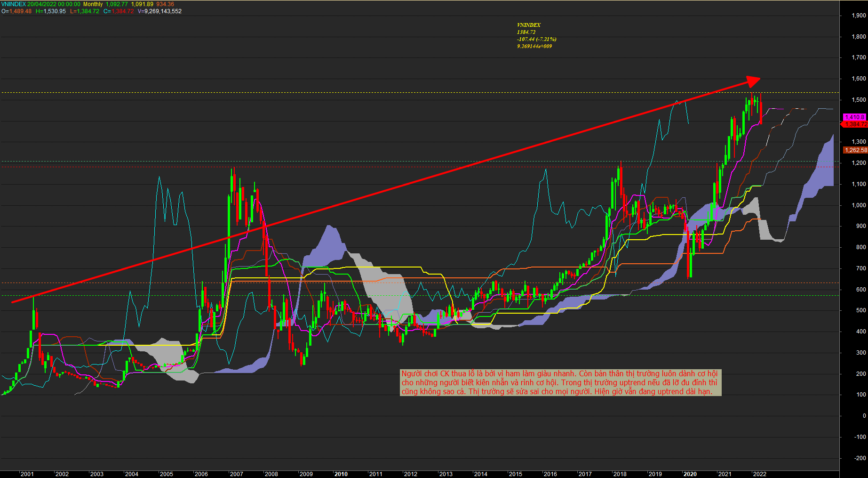Click the close price C=1,384.72
This screenshot has width=868, height=478.
tap(119, 11)
